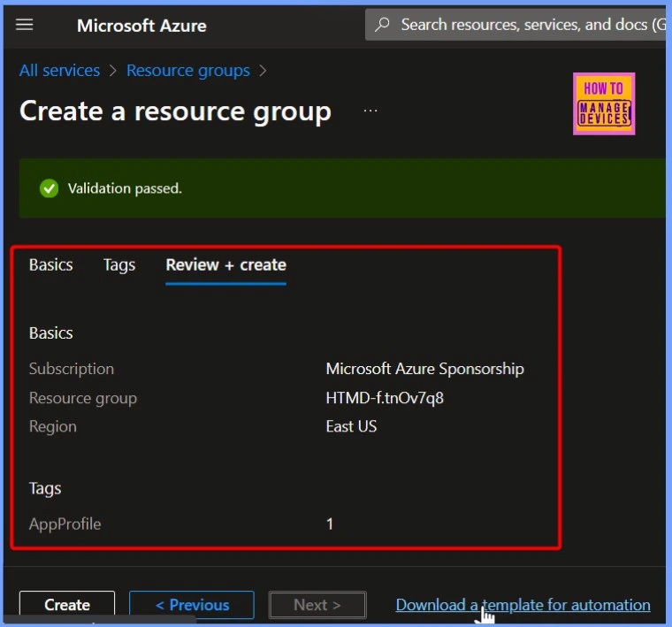This screenshot has width=672, height=627.
Task: Switch to the Basics tab
Action: (51, 264)
